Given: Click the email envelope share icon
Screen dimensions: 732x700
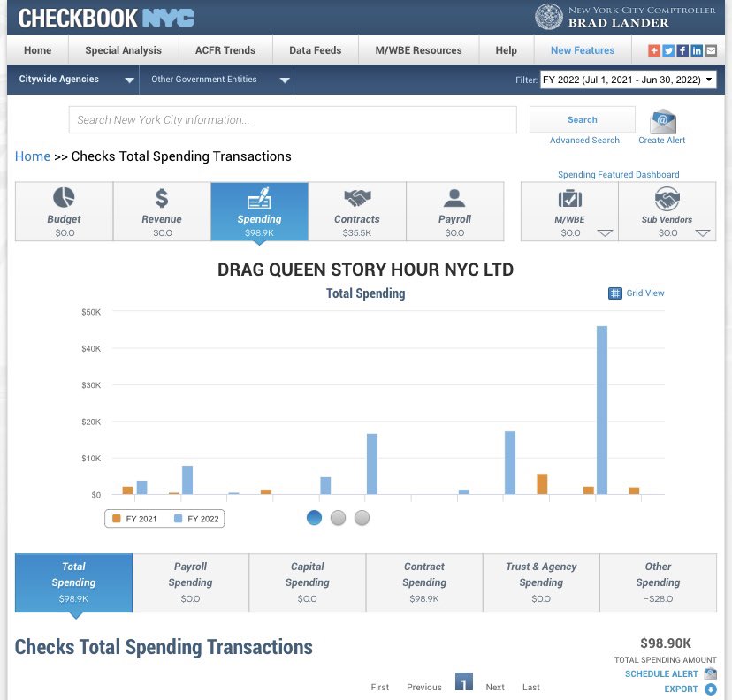Looking at the screenshot, I should pyautogui.click(x=711, y=50).
